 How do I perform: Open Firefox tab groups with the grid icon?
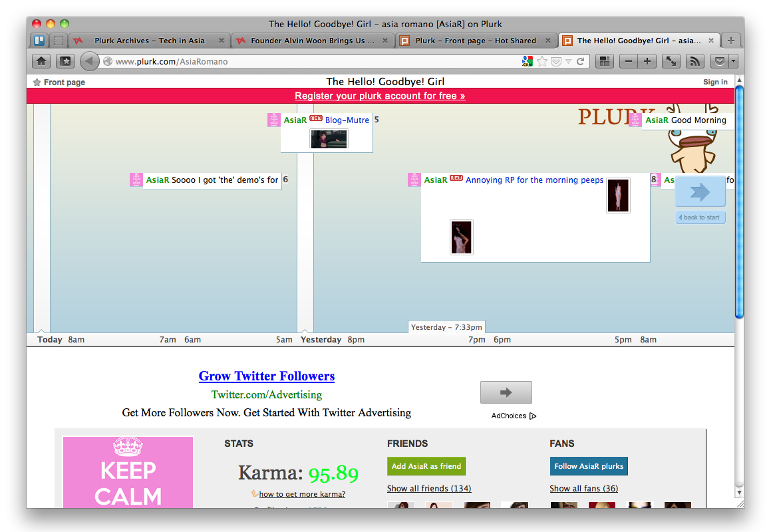[603, 61]
